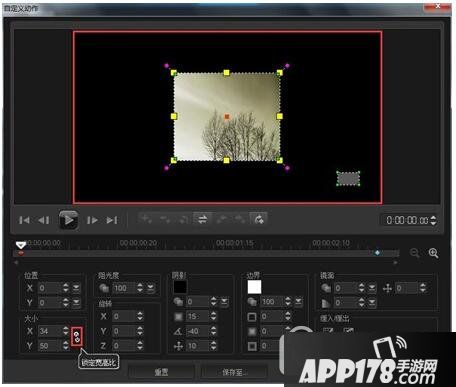Image resolution: width=456 pixels, height=387 pixels.
Task: Edit the mirror distance value
Action: (406, 288)
